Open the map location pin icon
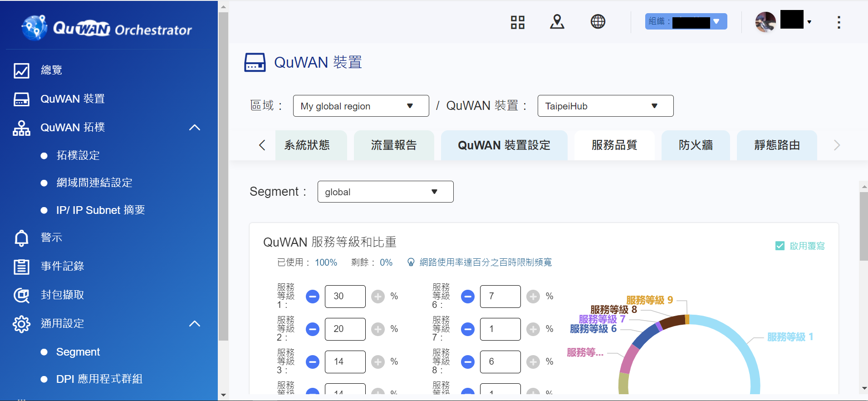Viewport: 868px width, 401px height. click(x=557, y=22)
